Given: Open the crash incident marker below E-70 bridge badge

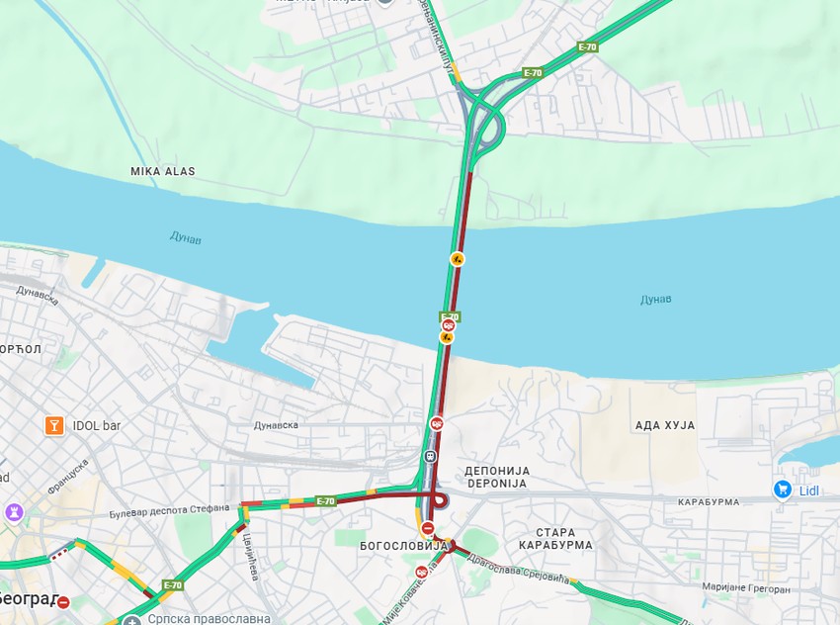Looking at the screenshot, I should coord(448,326).
